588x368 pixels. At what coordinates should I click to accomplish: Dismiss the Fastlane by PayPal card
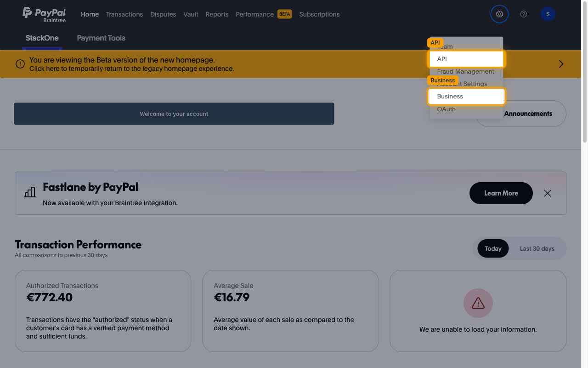548,193
